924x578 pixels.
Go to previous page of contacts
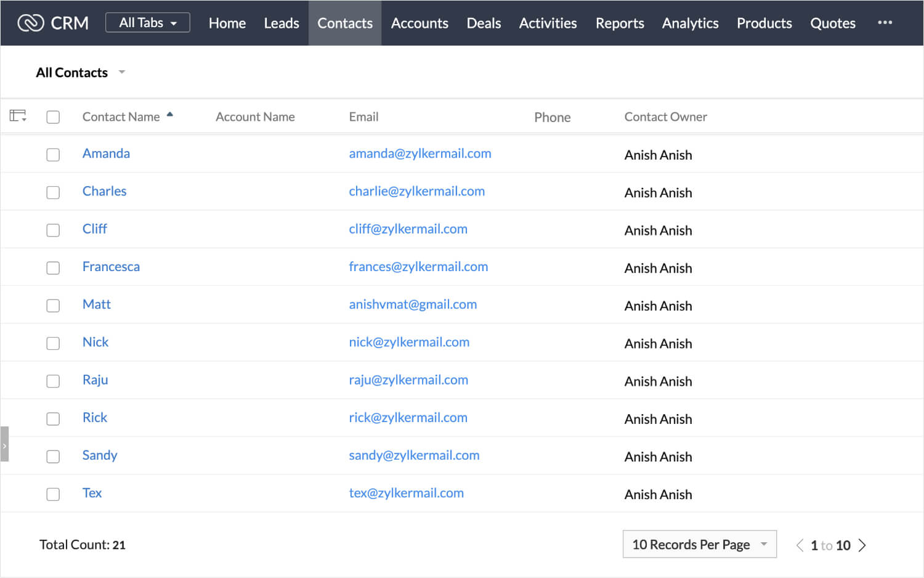coord(800,545)
